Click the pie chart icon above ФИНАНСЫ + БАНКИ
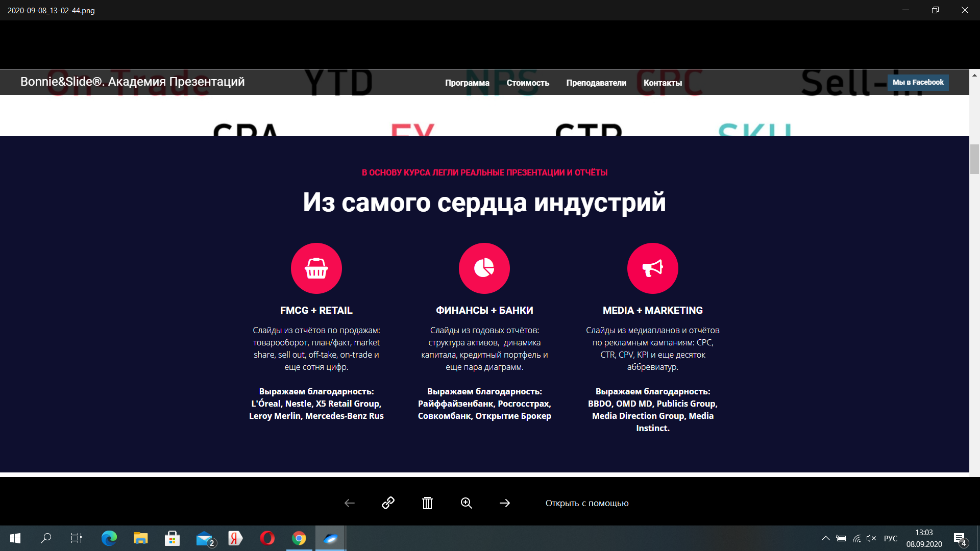Viewport: 980px width, 551px height. click(484, 268)
